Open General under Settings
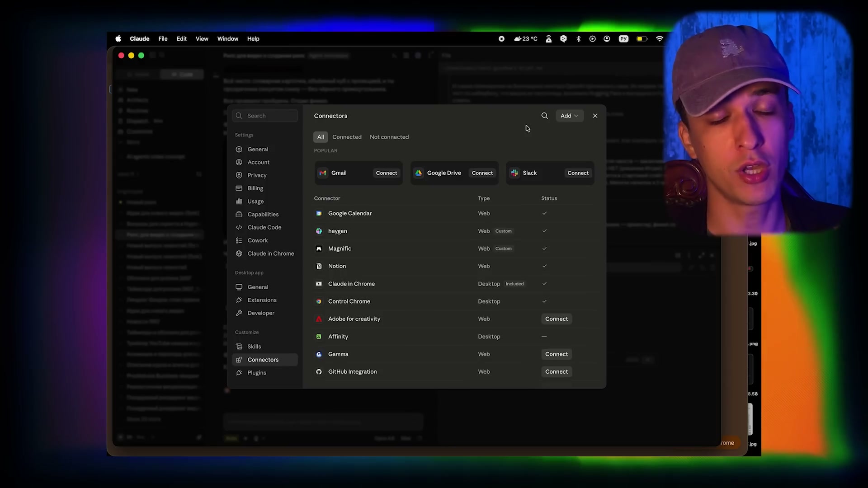Image resolution: width=868 pixels, height=488 pixels. tap(265, 149)
